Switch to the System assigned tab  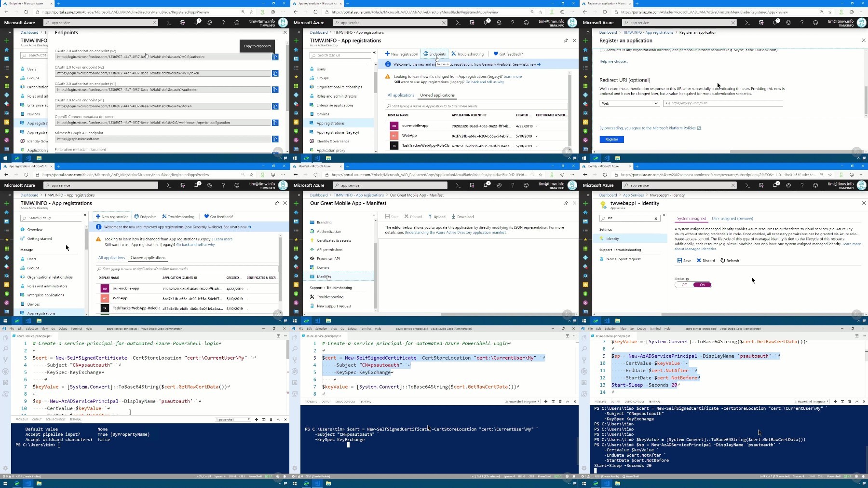click(x=691, y=219)
